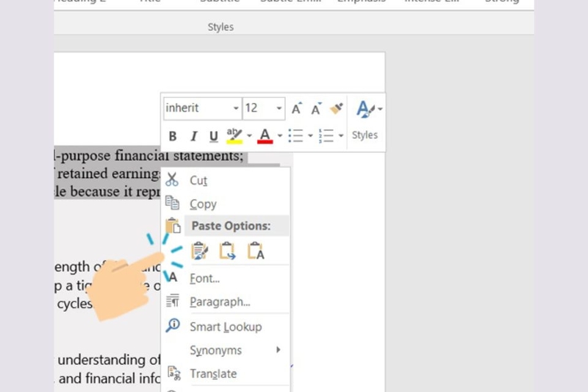
Task: Open the text highlight color dropdown arrow
Action: coord(249,136)
